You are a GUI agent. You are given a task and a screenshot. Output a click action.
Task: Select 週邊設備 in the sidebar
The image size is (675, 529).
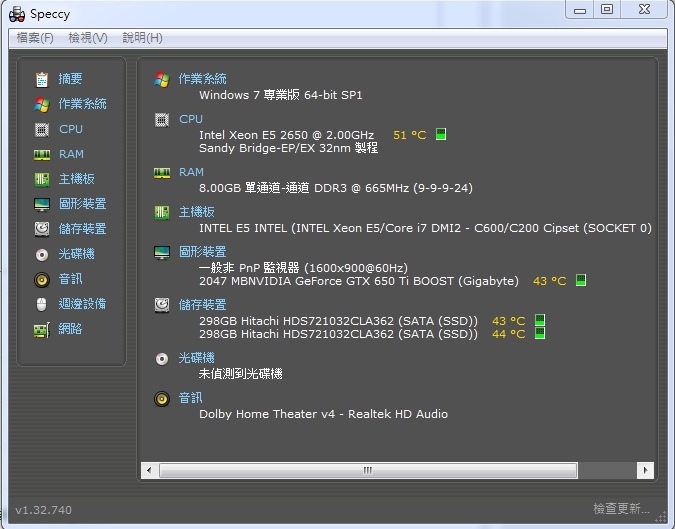[82, 304]
